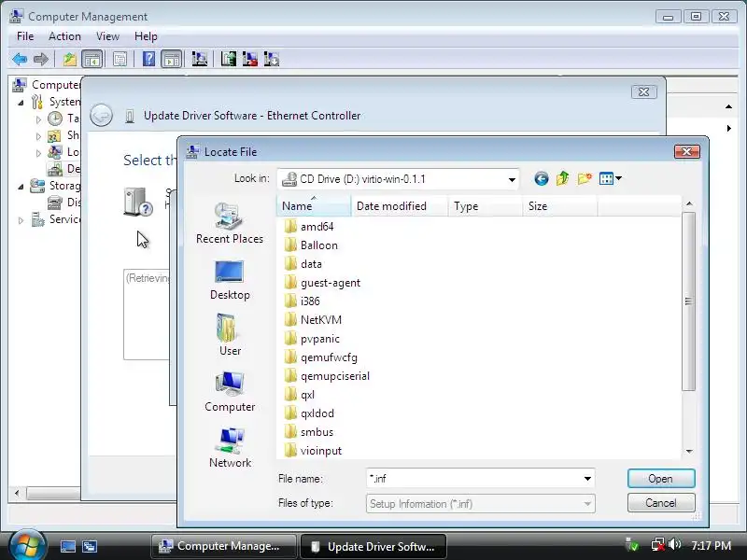Click the network status tray icon with red X
Viewport: 747px width, 560px height.
(x=658, y=545)
